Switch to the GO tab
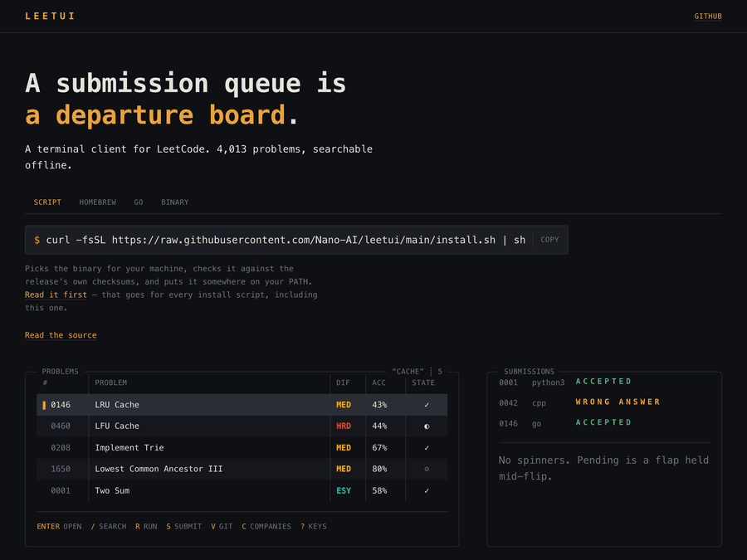The height and width of the screenshot is (560, 747). tap(139, 202)
